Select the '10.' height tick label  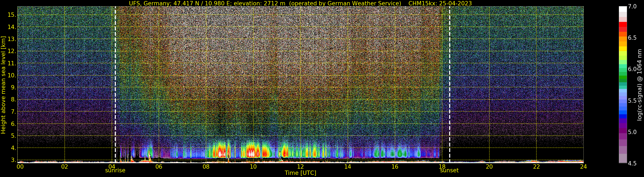pos(12,75)
